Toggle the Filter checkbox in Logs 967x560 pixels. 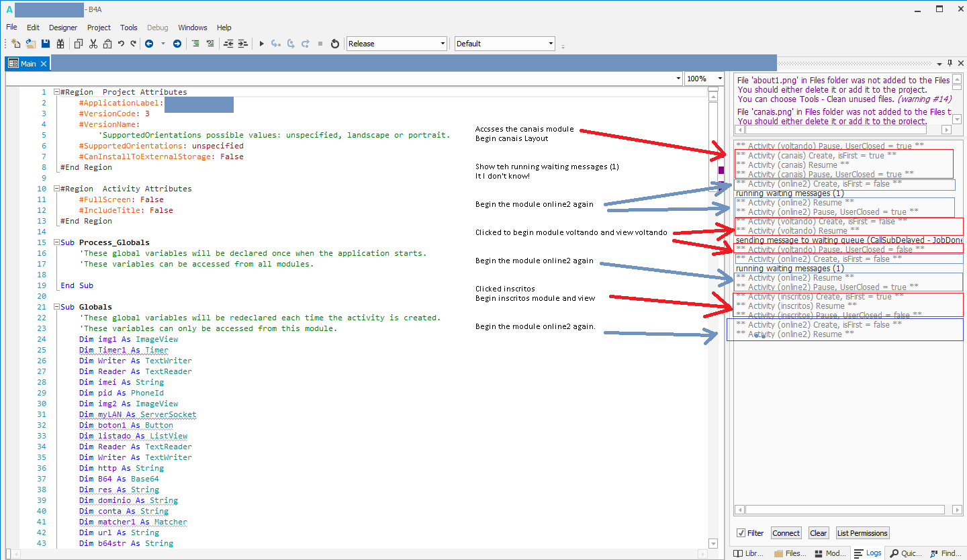(741, 533)
